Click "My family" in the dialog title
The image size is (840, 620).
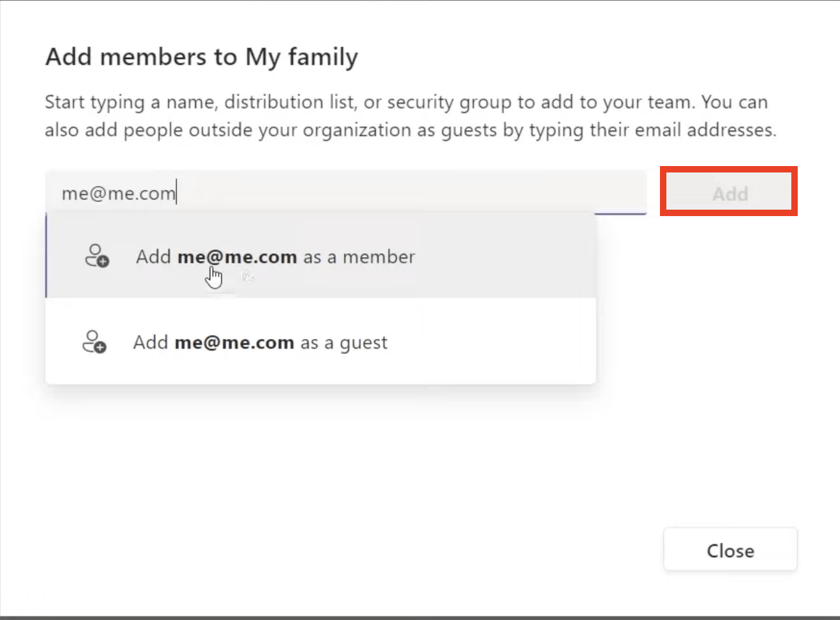(x=302, y=58)
